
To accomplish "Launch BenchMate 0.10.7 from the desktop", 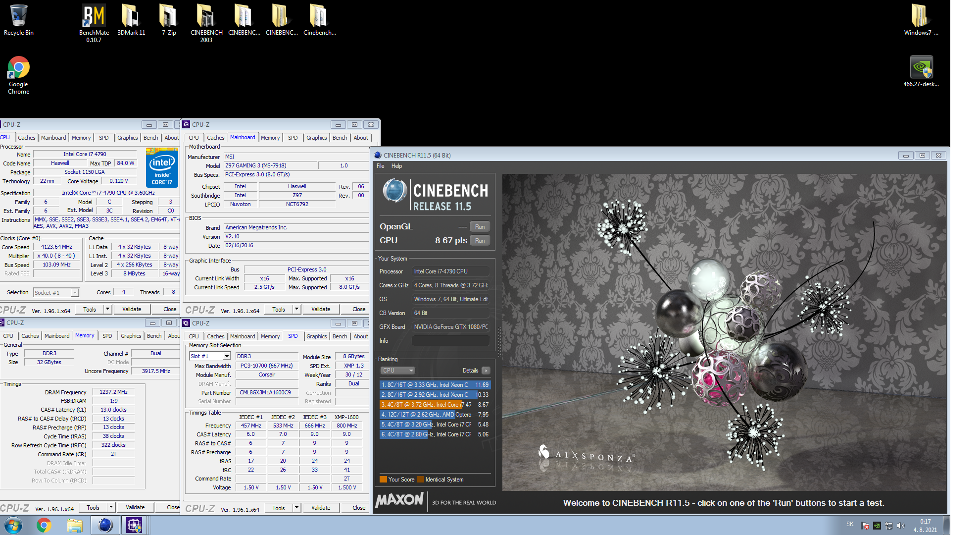I will coord(94,23).
